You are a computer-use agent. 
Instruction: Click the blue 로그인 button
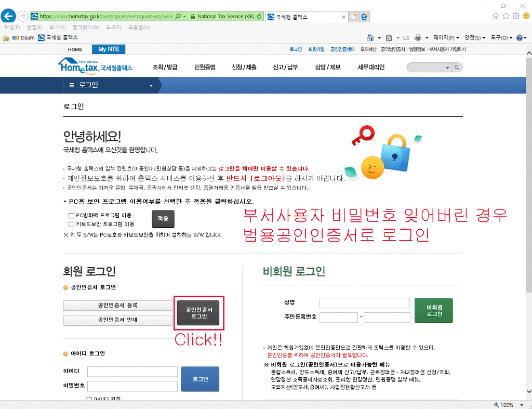pyautogui.click(x=200, y=379)
